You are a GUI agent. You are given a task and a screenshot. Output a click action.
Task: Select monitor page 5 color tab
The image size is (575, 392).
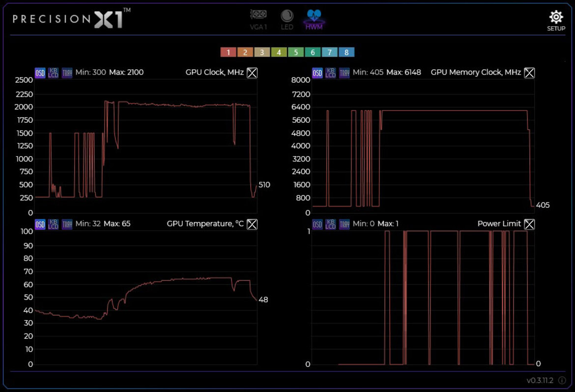(295, 53)
